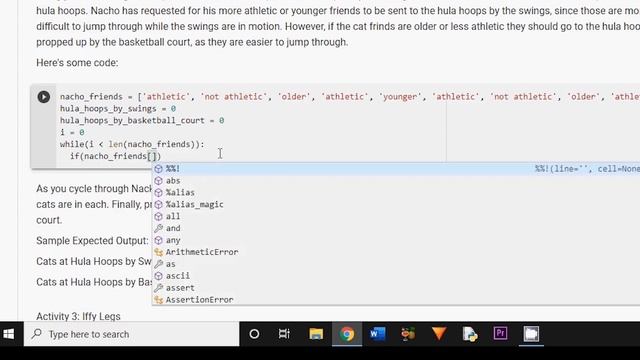
Task: Open File Explorer from the taskbar
Action: click(316, 334)
